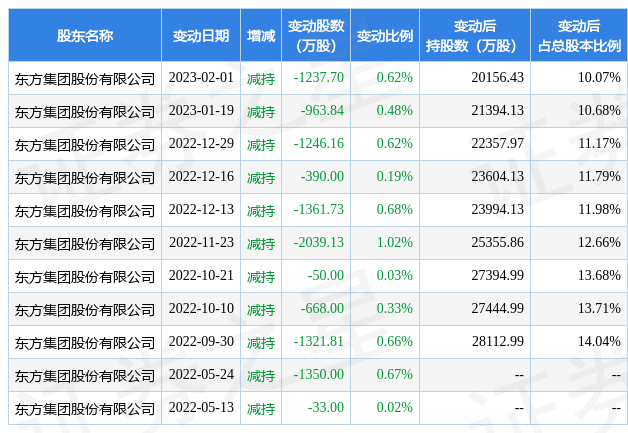The height and width of the screenshot is (433, 628).
Task: Click the change ratio 0.03%
Action: pyautogui.click(x=395, y=276)
